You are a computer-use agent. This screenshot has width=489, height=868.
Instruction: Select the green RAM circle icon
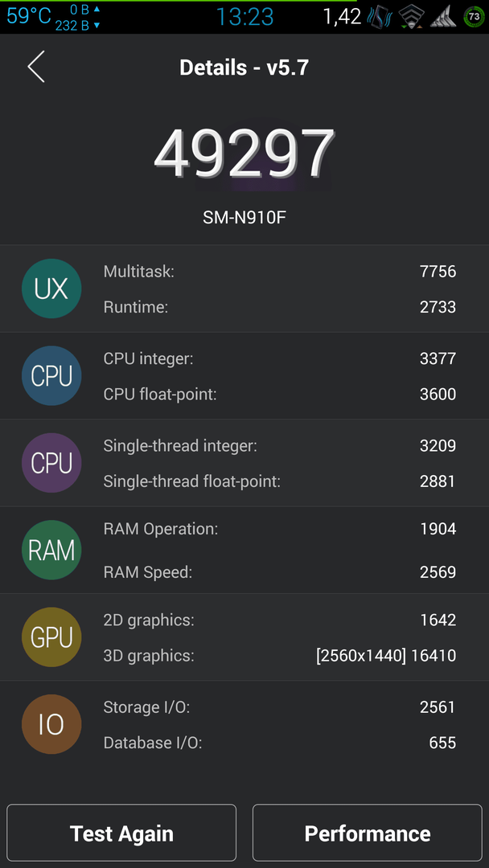(x=51, y=550)
